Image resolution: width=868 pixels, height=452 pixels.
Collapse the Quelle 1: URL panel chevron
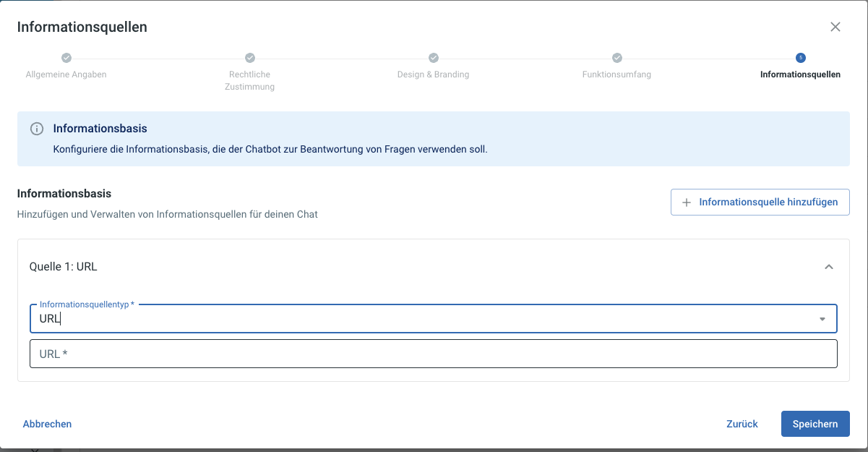[829, 267]
